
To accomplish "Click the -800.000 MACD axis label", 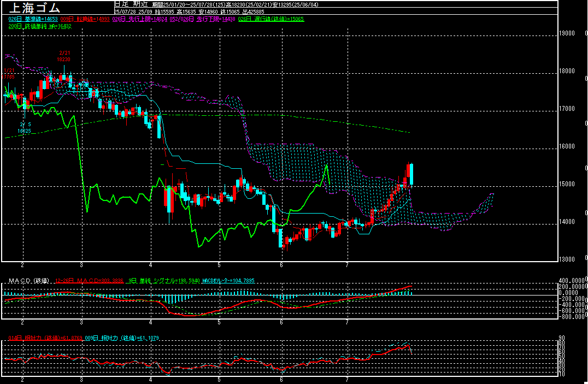I will point(572,316).
